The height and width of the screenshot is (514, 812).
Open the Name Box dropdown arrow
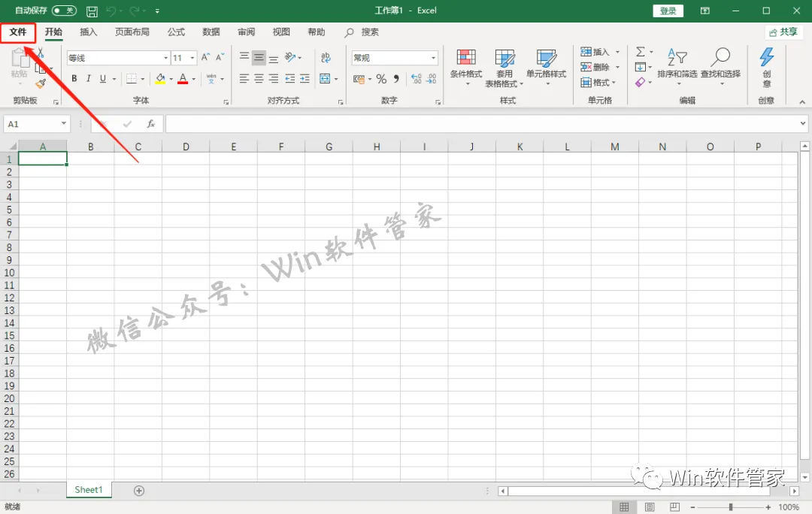64,124
